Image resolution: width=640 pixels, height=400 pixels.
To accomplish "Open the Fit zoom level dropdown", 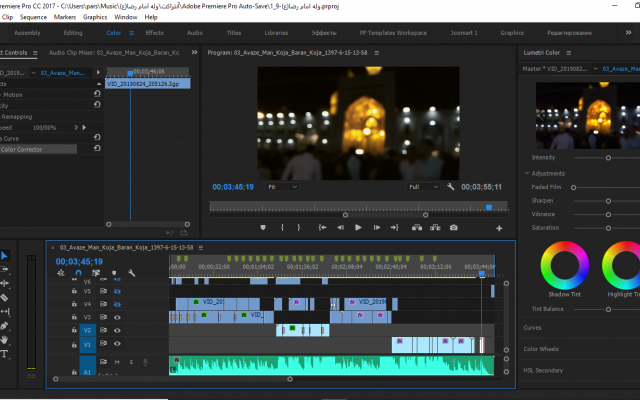I will 282,187.
